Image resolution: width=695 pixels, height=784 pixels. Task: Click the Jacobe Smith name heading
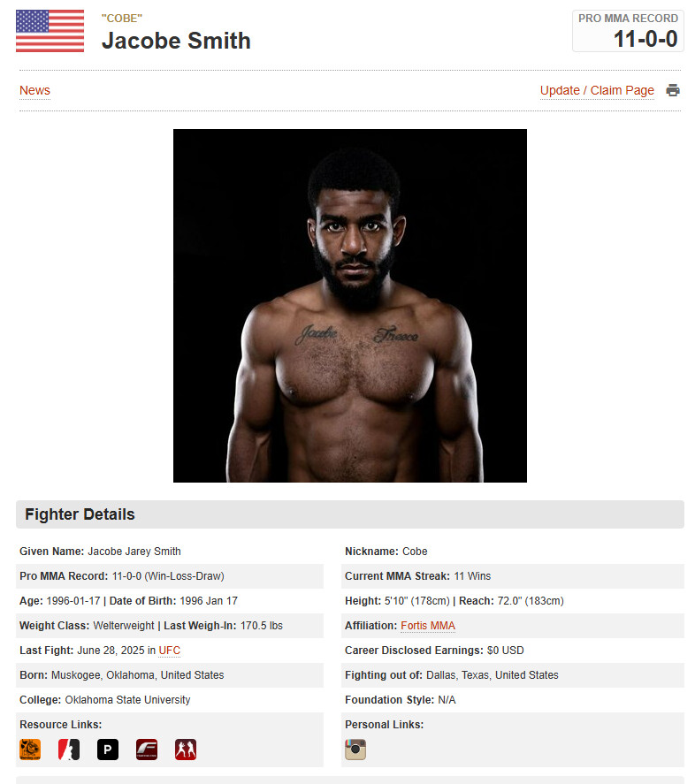176,41
